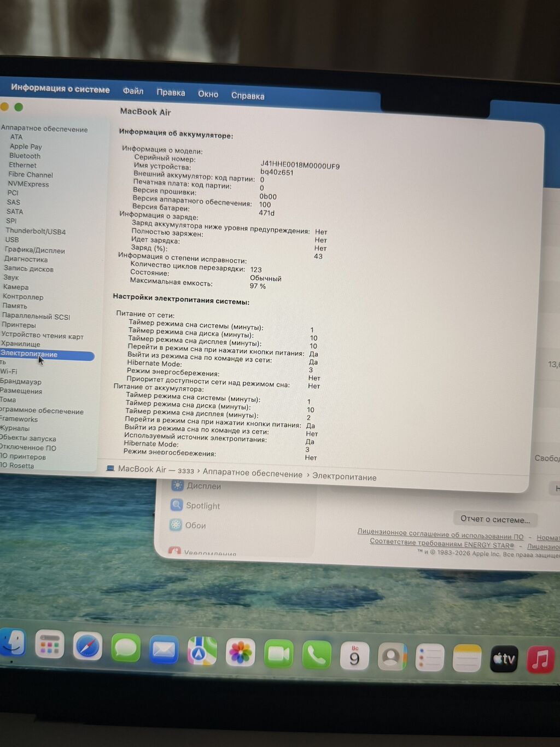Select Аппаратное обеспечение in sidebar
The width and height of the screenshot is (560, 747).
click(44, 129)
